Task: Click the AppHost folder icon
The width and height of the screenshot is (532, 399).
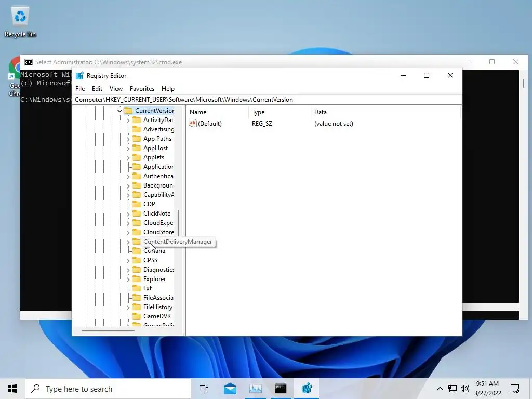Action: click(137, 148)
